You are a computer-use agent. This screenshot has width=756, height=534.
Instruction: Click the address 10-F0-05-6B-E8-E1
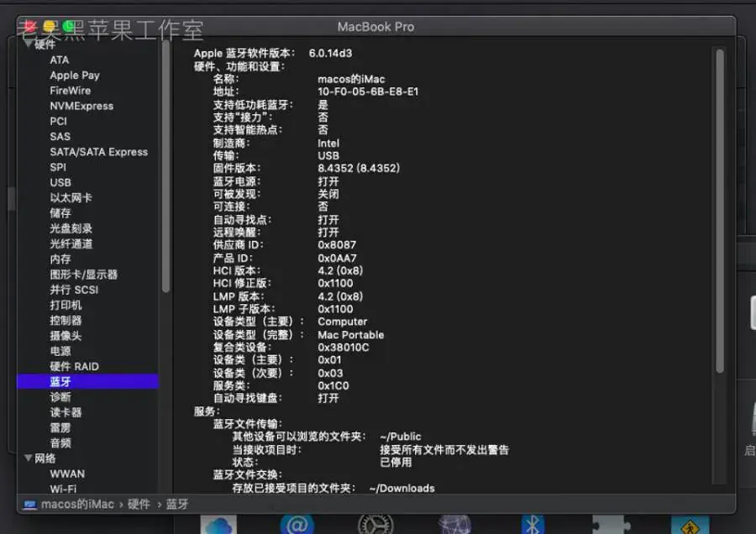coord(368,92)
